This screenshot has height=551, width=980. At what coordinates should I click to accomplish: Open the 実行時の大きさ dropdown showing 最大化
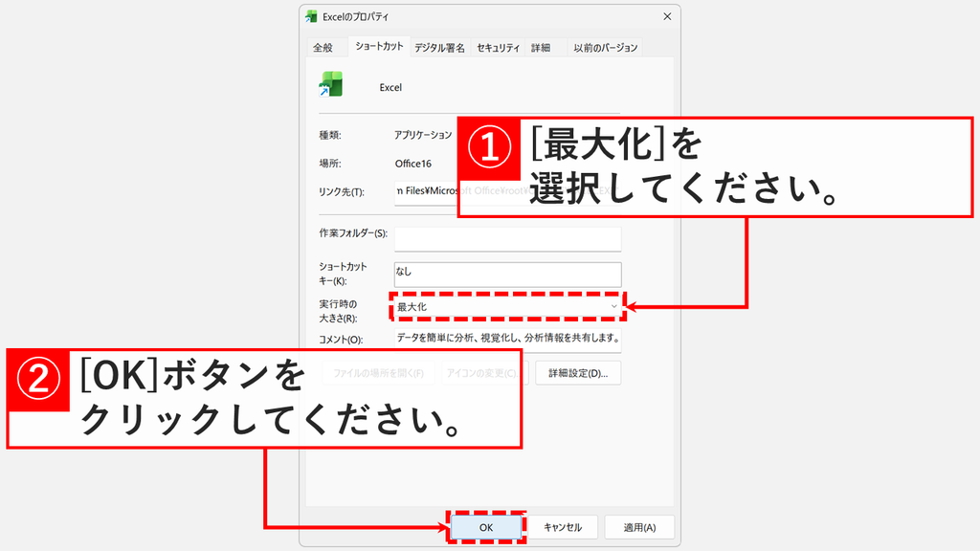507,307
